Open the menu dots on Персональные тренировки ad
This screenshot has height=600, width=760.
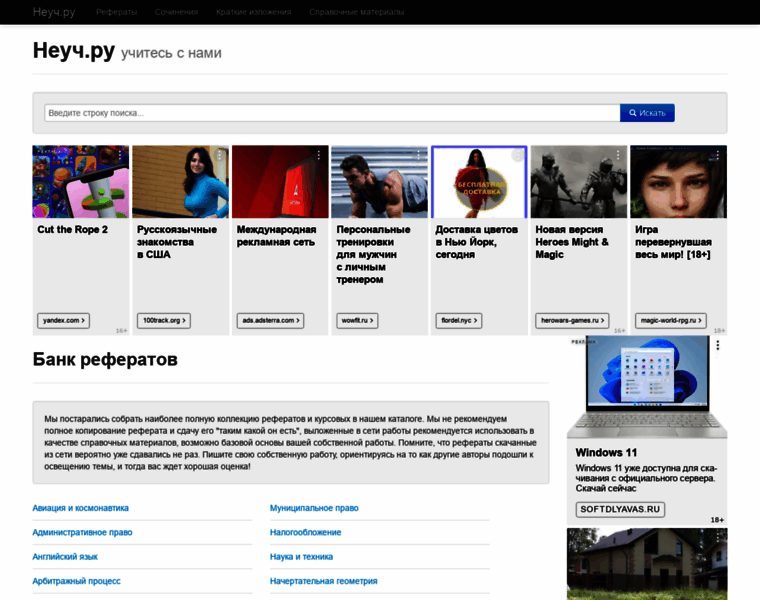[418, 155]
